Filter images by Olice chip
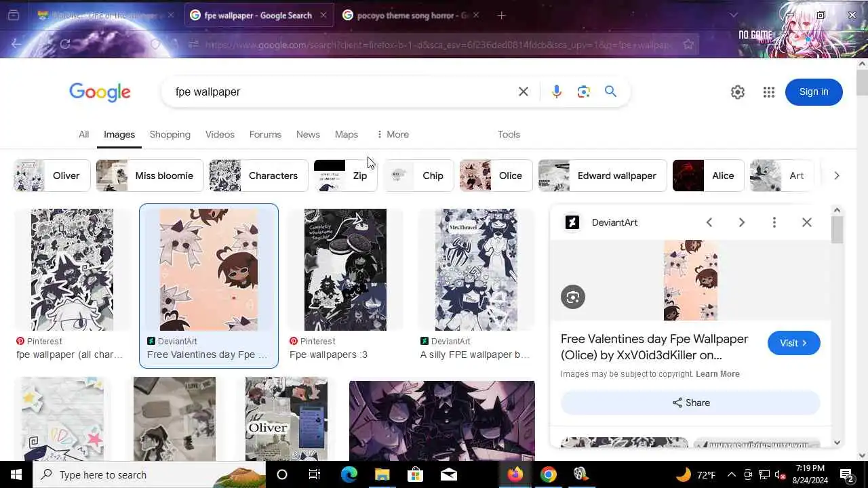Image resolution: width=868 pixels, height=488 pixels. point(496,176)
